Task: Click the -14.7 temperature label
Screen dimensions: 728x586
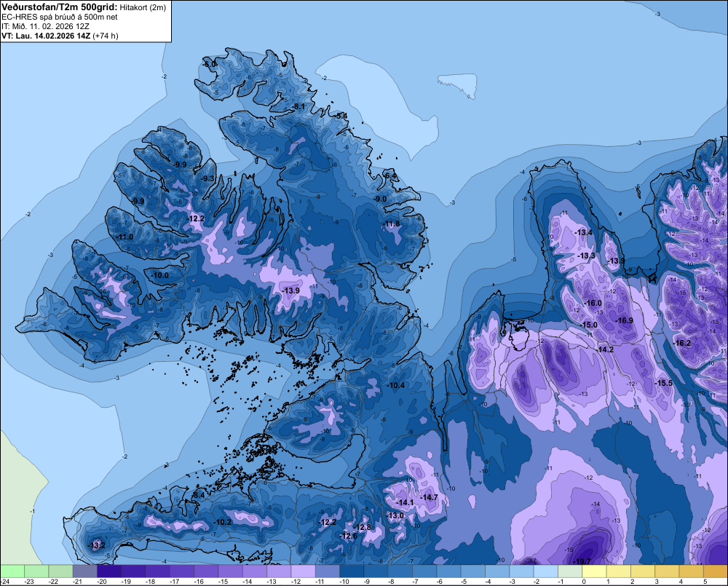Action: click(x=429, y=497)
